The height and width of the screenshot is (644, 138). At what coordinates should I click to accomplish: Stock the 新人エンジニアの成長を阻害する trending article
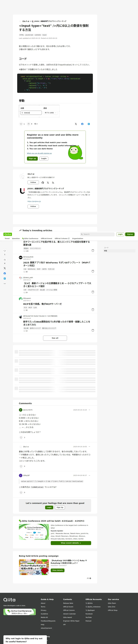coord(93,251)
